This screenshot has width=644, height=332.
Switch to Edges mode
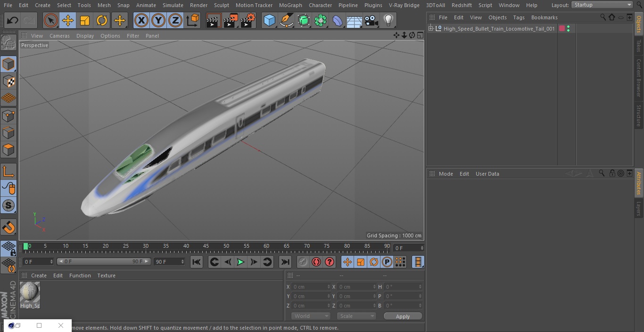click(8, 132)
